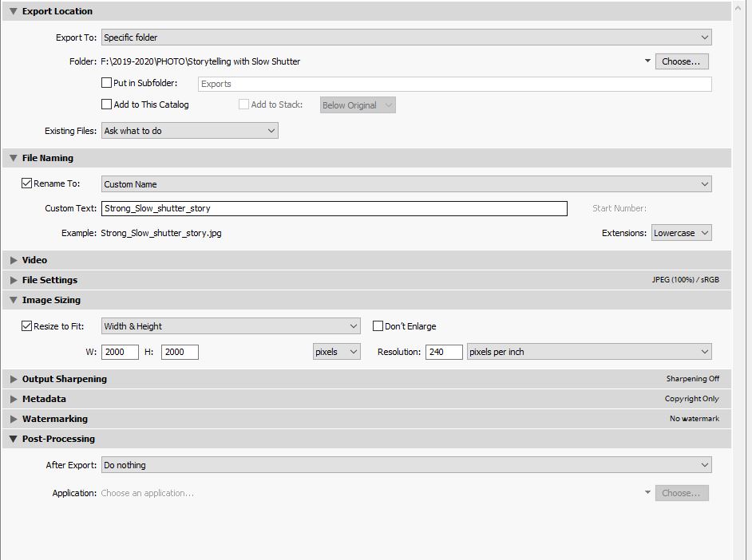This screenshot has height=560, width=752.
Task: Check Add to This Catalog
Action: click(107, 105)
